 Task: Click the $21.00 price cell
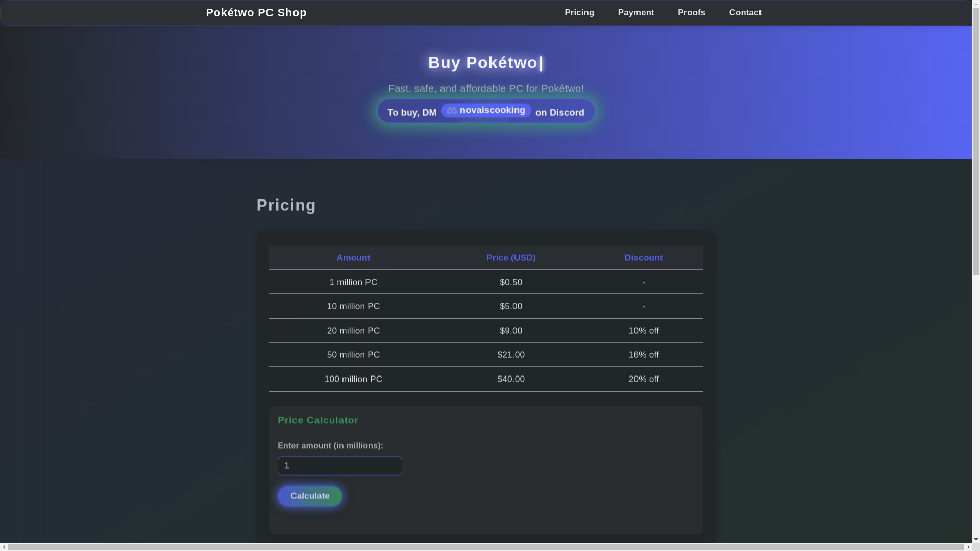(x=511, y=355)
